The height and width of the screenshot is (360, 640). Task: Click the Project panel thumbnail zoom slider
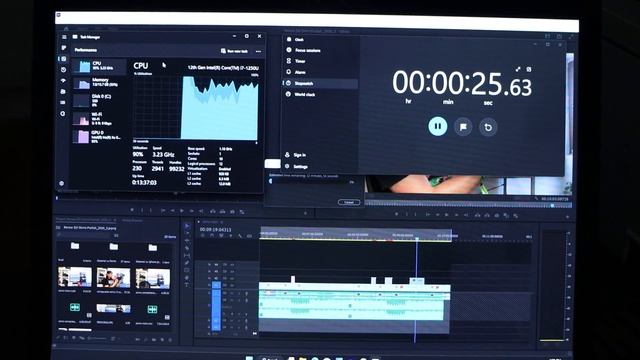[98, 338]
